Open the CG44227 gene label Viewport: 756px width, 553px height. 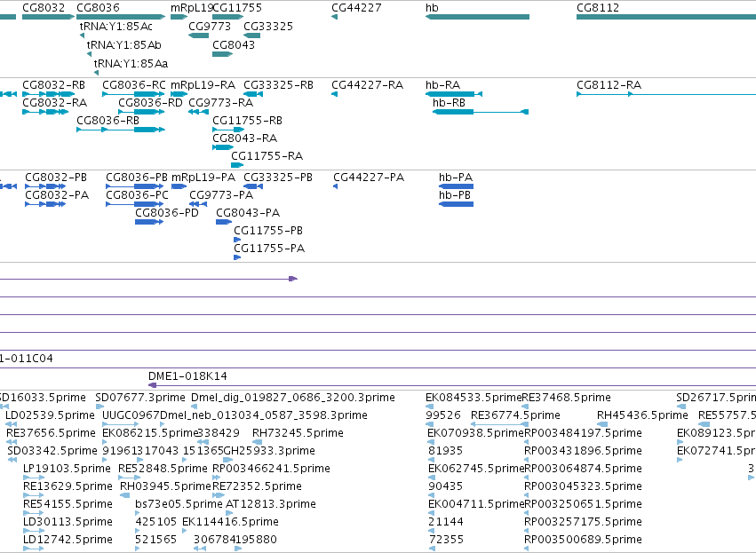point(356,8)
